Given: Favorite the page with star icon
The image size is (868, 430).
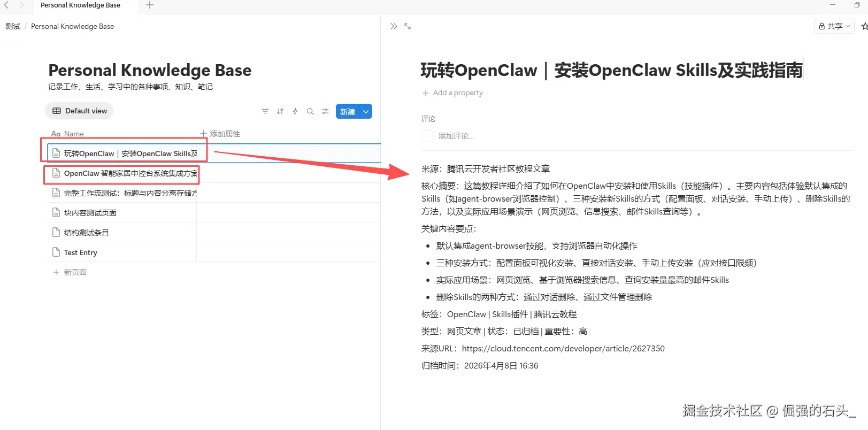Looking at the screenshot, I should pos(864,26).
